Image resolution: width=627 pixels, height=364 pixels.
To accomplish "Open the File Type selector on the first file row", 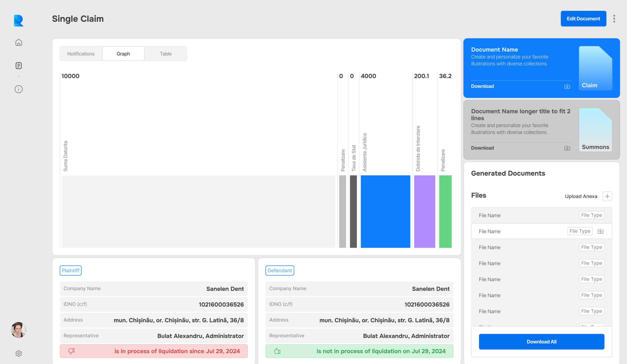I will click(592, 215).
